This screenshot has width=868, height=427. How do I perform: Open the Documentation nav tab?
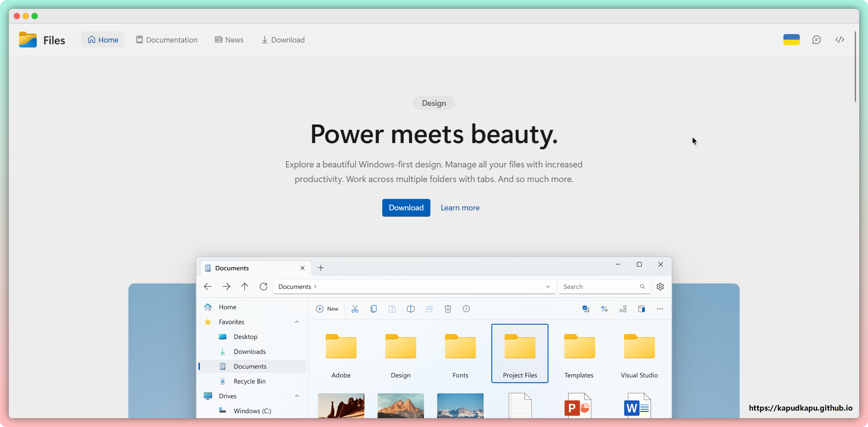(167, 40)
